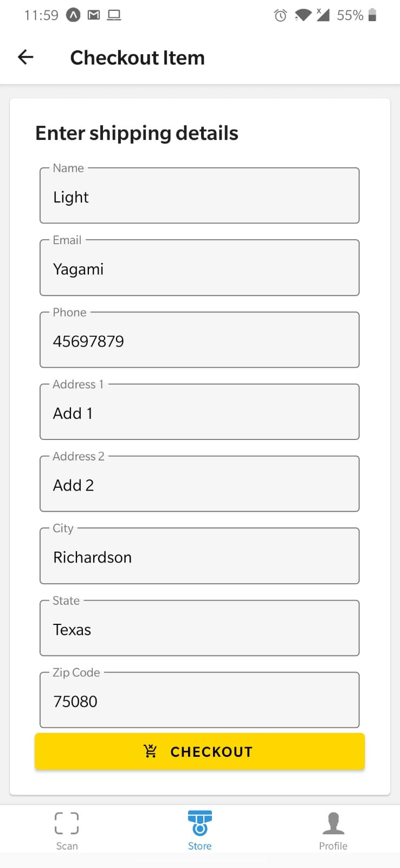The width and height of the screenshot is (400, 868).
Task: Tap the Wi-Fi status icon
Action: pyautogui.click(x=302, y=15)
